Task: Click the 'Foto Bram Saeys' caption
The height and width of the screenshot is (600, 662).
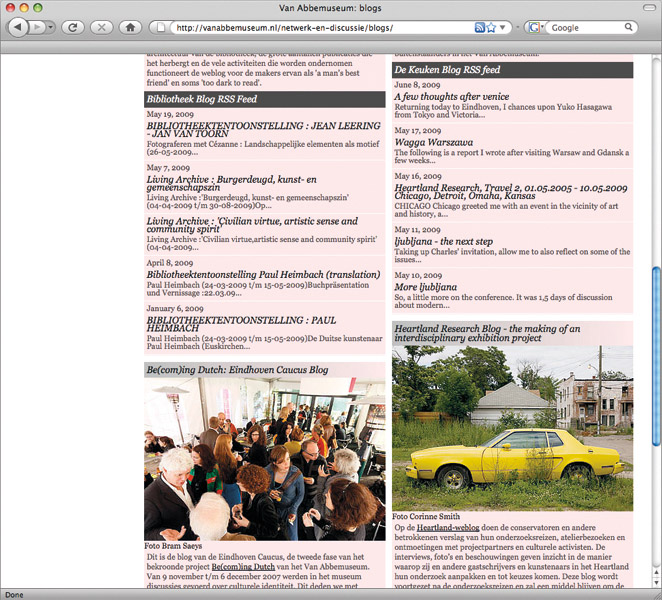Action: click(x=173, y=546)
